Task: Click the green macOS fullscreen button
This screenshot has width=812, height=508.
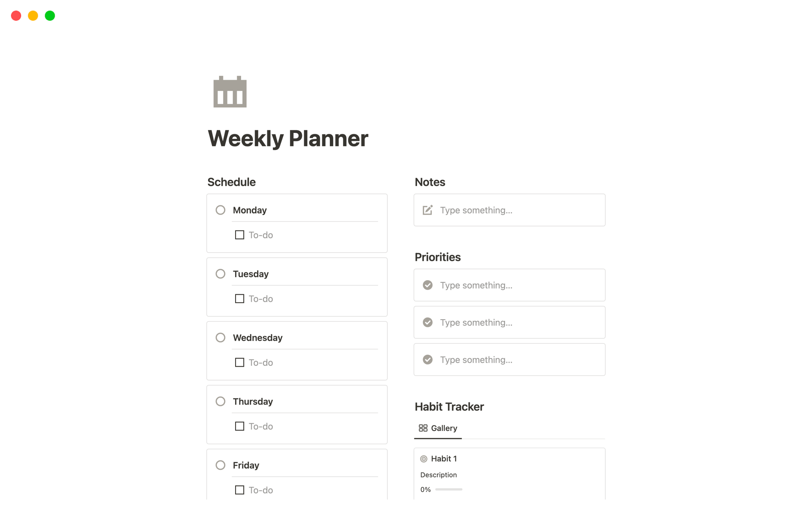Action: click(50, 16)
